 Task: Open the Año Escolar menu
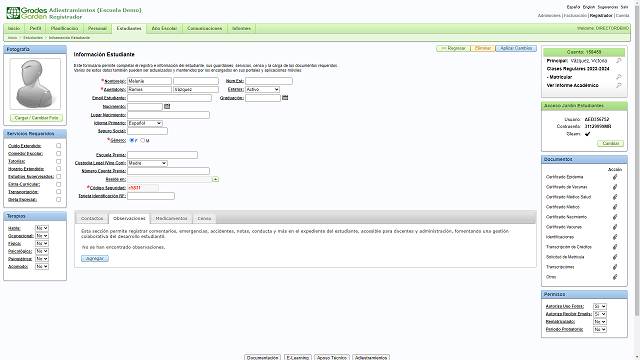tap(164, 28)
